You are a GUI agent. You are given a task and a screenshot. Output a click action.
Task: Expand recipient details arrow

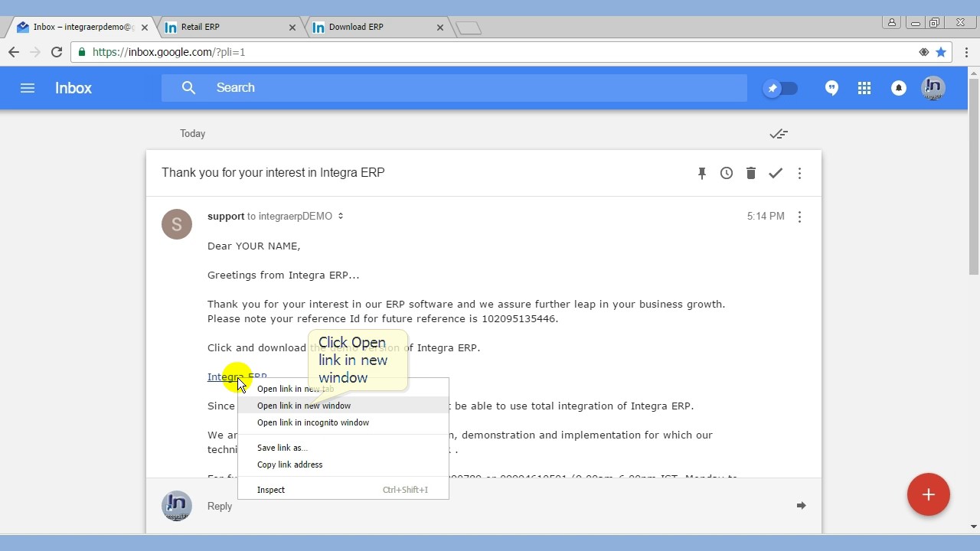click(341, 217)
